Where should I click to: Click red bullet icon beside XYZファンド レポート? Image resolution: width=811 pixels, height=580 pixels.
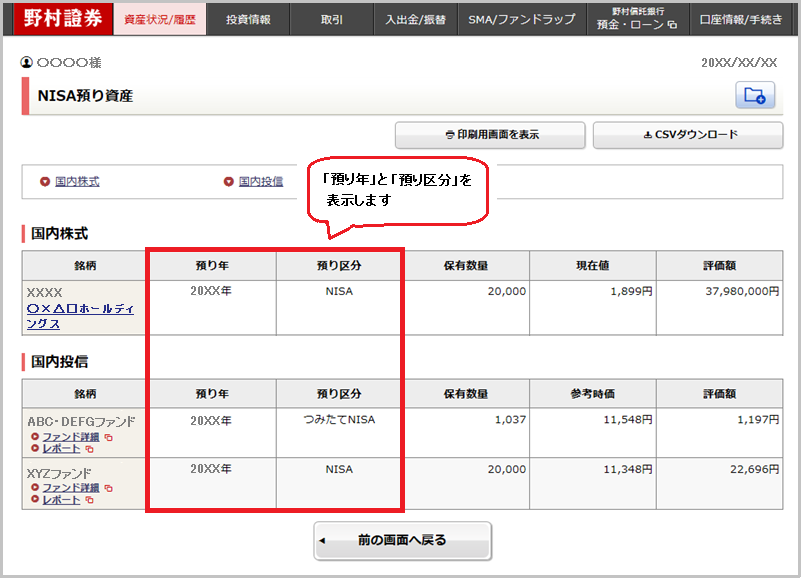pos(35,499)
